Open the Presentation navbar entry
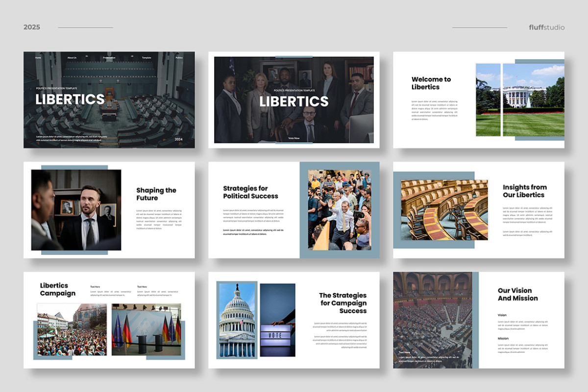 pyautogui.click(x=109, y=57)
